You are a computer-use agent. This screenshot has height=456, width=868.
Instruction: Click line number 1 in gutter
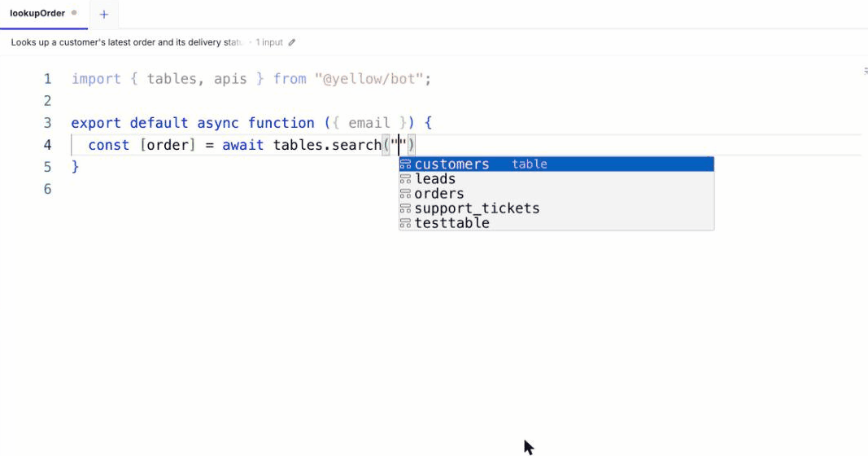coord(48,79)
